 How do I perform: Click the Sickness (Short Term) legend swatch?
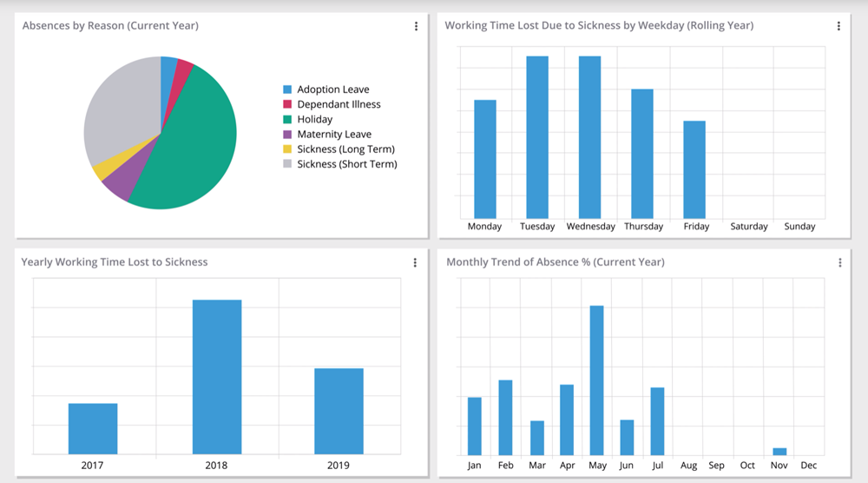[x=287, y=164]
